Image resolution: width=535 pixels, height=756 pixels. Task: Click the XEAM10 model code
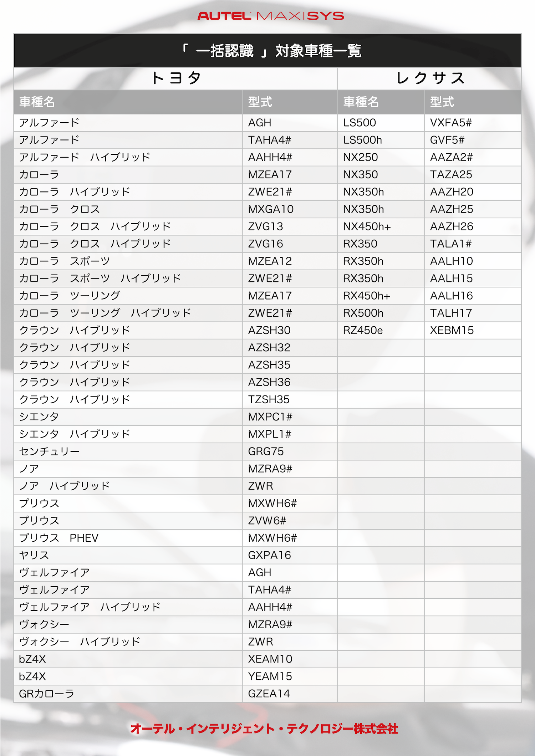[x=270, y=659]
